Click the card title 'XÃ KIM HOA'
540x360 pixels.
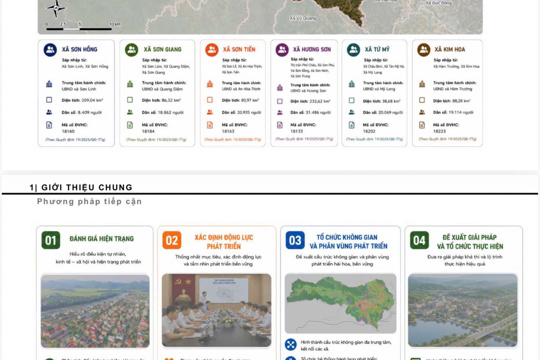click(x=450, y=49)
